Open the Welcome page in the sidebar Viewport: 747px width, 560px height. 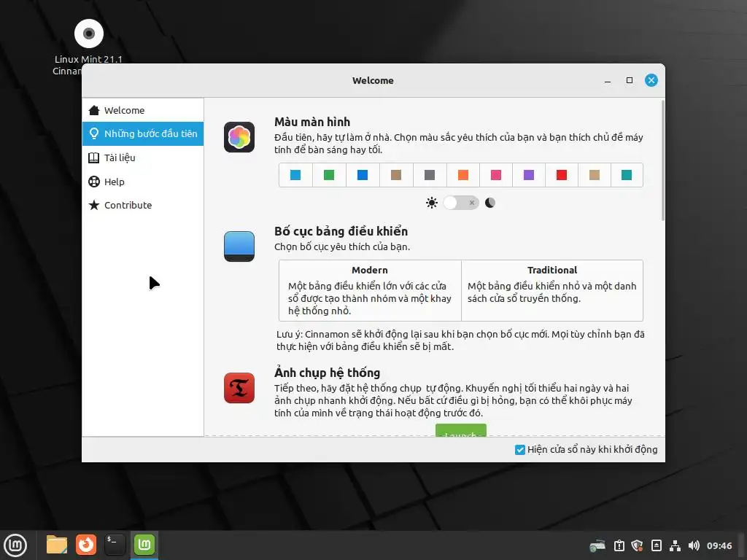tap(143, 111)
